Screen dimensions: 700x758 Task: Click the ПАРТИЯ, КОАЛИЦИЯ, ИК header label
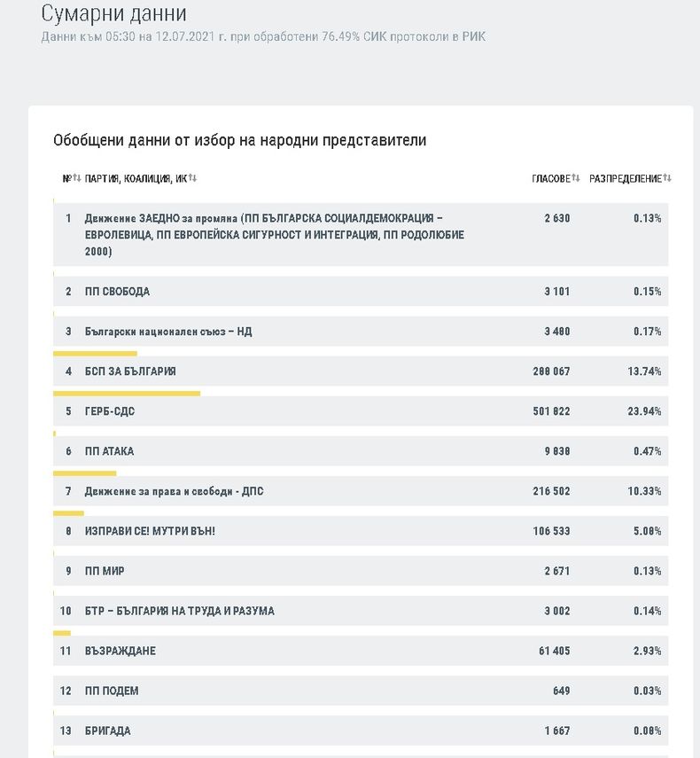point(135,178)
